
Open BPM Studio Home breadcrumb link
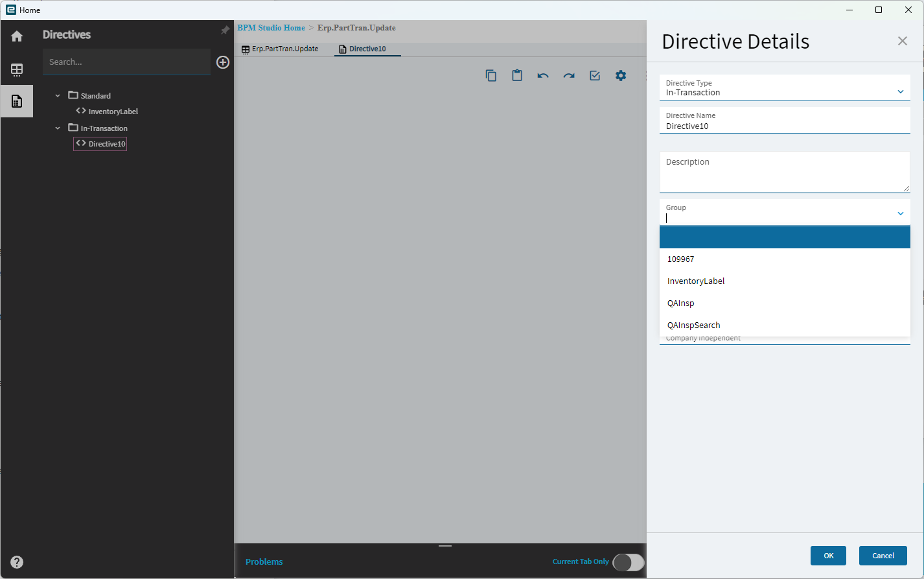pyautogui.click(x=271, y=28)
